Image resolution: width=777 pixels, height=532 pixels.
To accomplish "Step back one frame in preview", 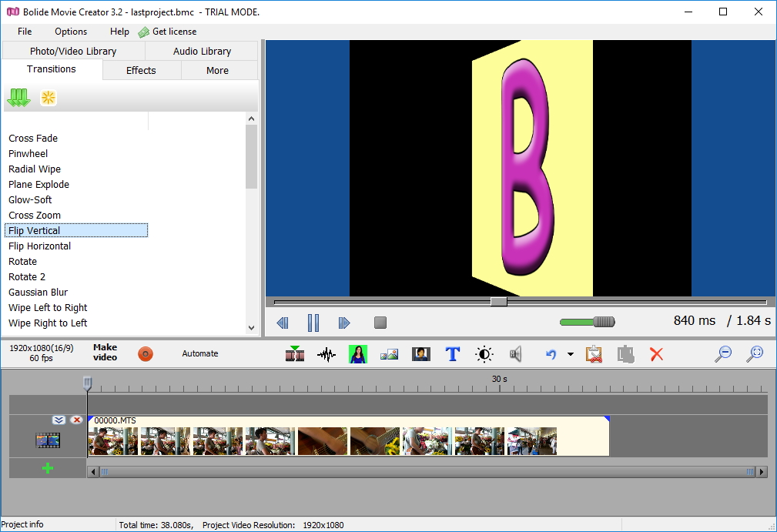I will [283, 323].
